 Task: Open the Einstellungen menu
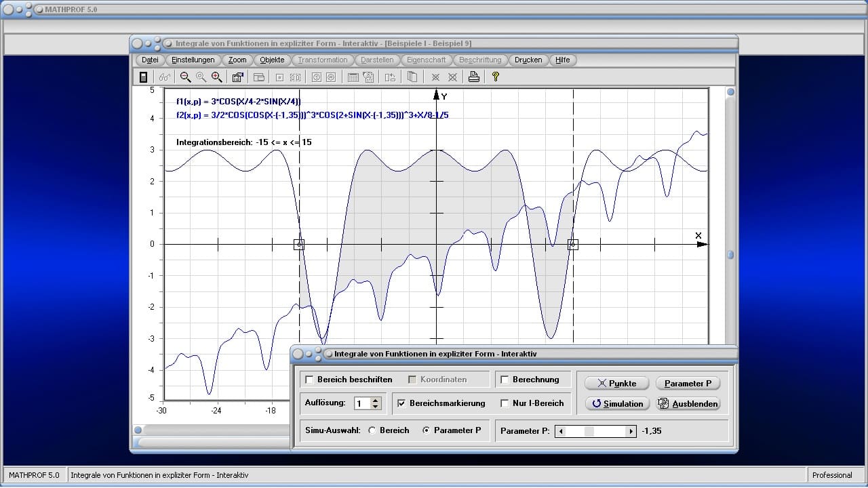pos(193,60)
